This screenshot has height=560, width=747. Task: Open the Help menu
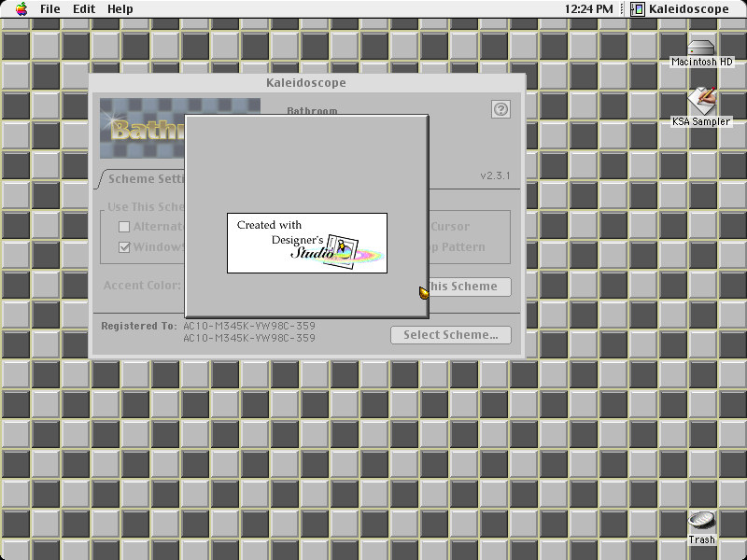[x=120, y=8]
